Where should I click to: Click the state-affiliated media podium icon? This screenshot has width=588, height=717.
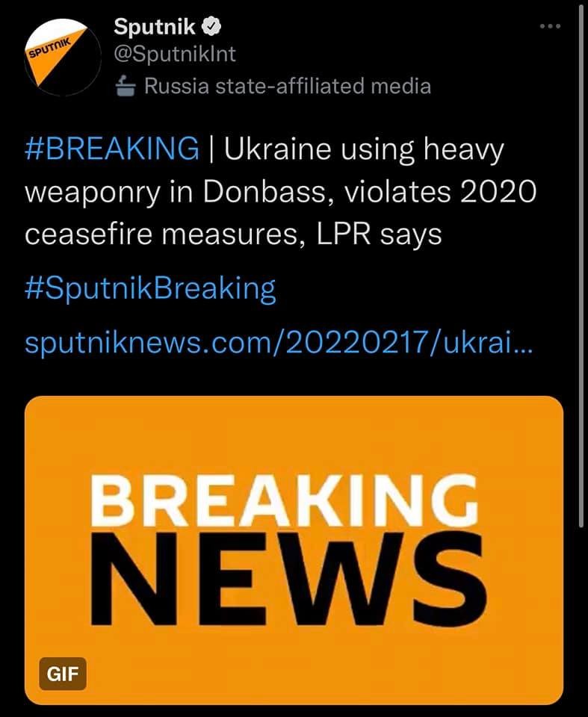[x=125, y=87]
